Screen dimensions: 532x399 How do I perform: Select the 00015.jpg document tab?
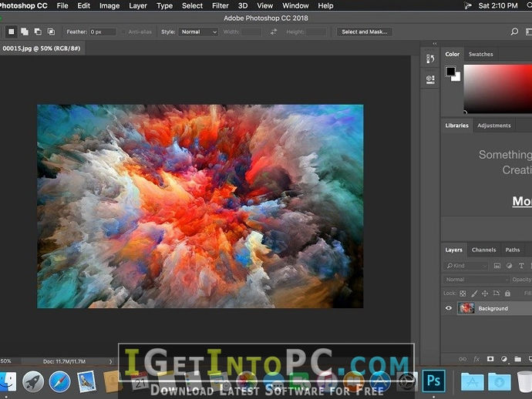point(42,49)
